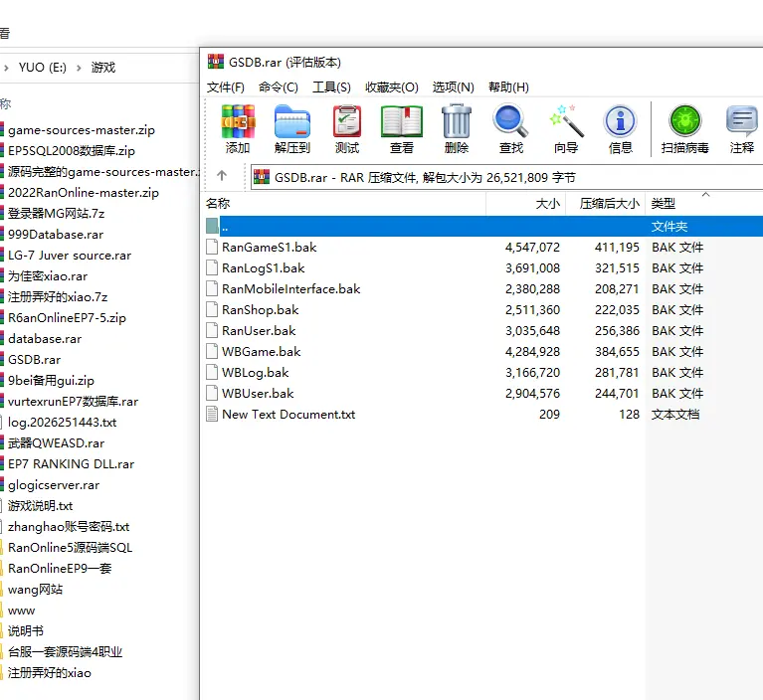
Task: Click the WinRAR icon in title bar
Action: [216, 62]
